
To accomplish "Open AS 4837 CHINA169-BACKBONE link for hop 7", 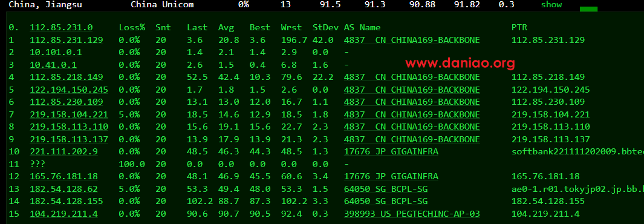I will pyautogui.click(x=412, y=114).
